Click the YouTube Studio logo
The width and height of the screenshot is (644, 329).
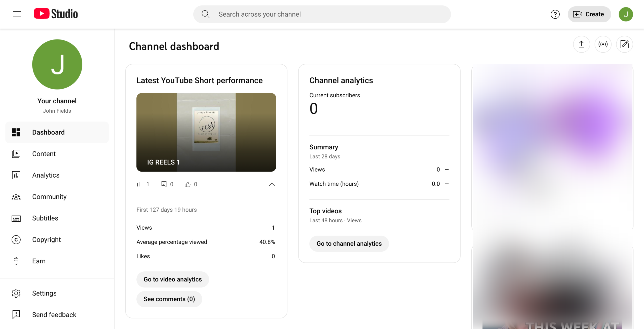click(56, 14)
